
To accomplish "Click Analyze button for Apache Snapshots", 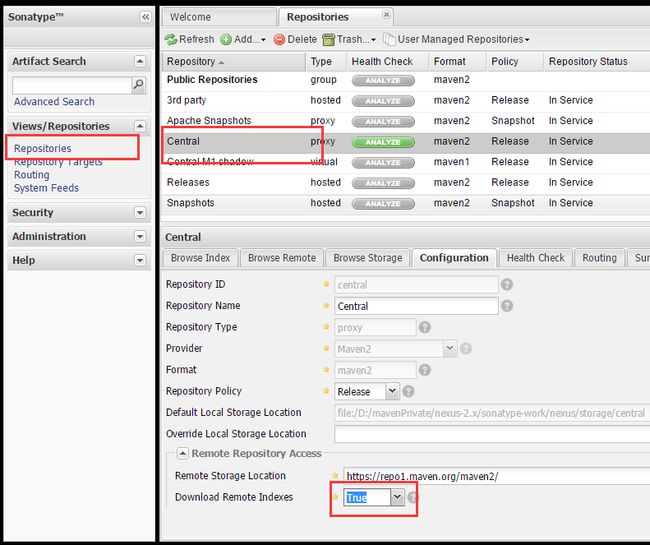I will pos(383,121).
